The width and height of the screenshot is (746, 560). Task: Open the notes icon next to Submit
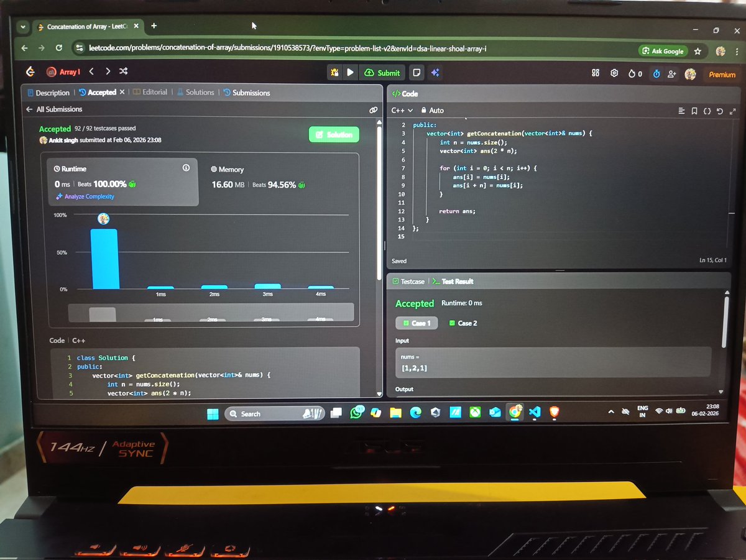point(417,73)
